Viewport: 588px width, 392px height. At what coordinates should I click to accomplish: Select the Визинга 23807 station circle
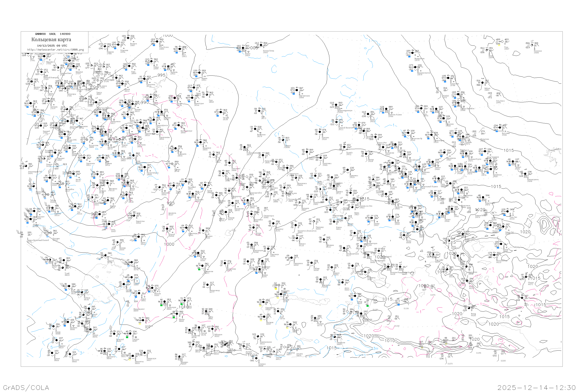[128, 38]
